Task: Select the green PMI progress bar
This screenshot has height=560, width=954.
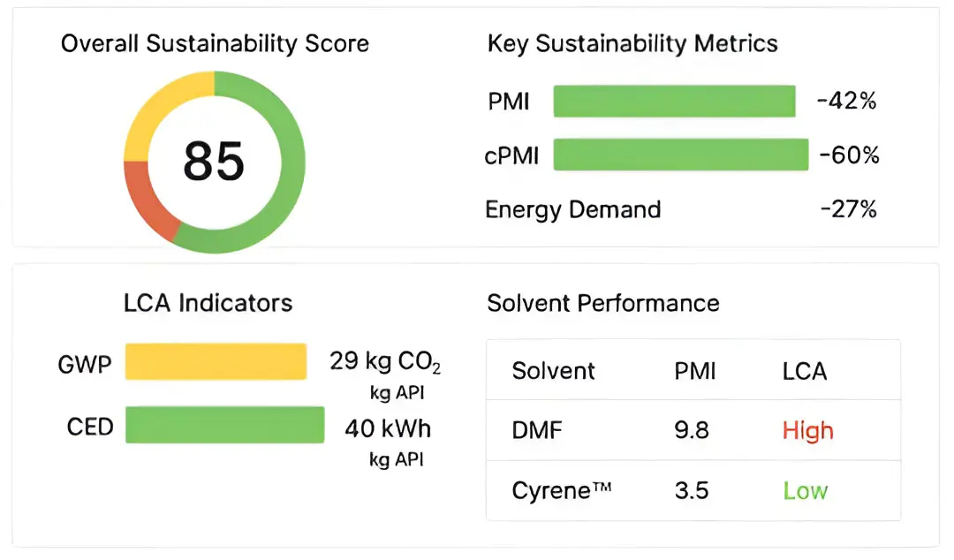Action: point(674,102)
